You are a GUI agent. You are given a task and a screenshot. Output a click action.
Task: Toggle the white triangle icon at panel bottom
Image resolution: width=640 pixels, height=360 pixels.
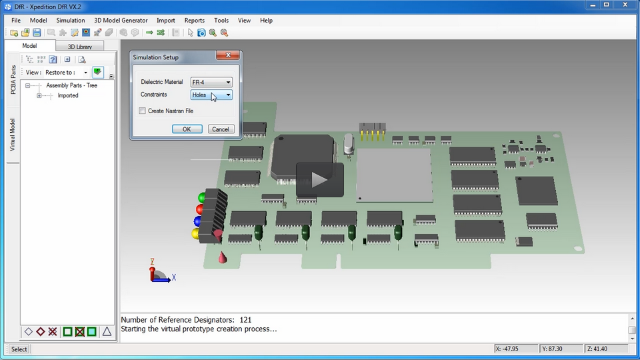[x=107, y=331]
